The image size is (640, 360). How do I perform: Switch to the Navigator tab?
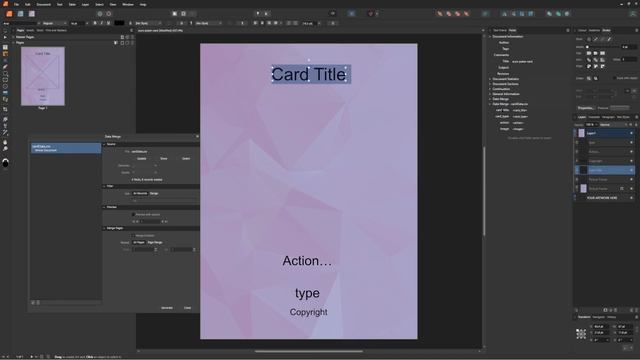[x=598, y=317]
